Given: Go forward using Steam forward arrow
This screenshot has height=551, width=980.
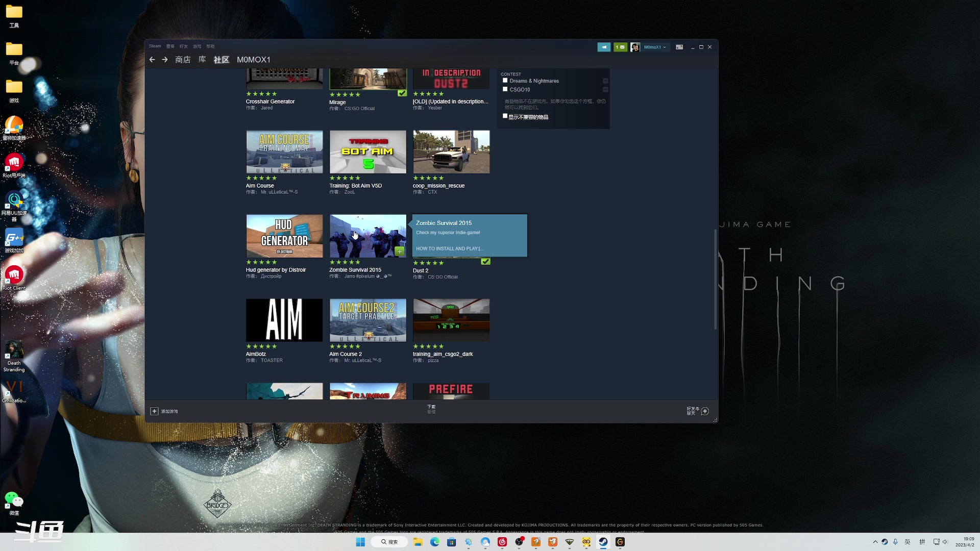Looking at the screenshot, I should (165, 60).
